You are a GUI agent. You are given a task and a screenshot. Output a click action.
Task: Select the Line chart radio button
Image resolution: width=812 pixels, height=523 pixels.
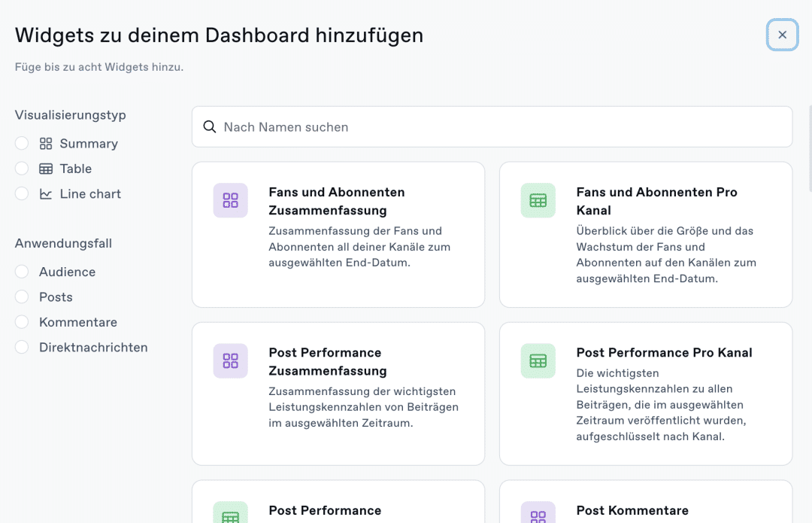(22, 194)
